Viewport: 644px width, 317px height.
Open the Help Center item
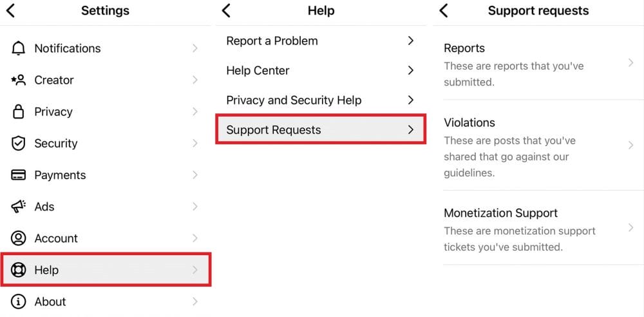pyautogui.click(x=321, y=70)
